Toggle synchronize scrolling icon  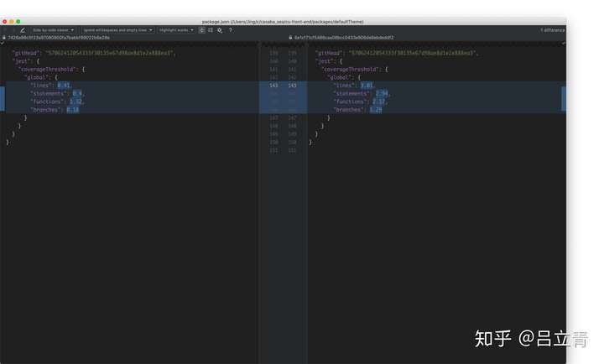[x=211, y=30]
